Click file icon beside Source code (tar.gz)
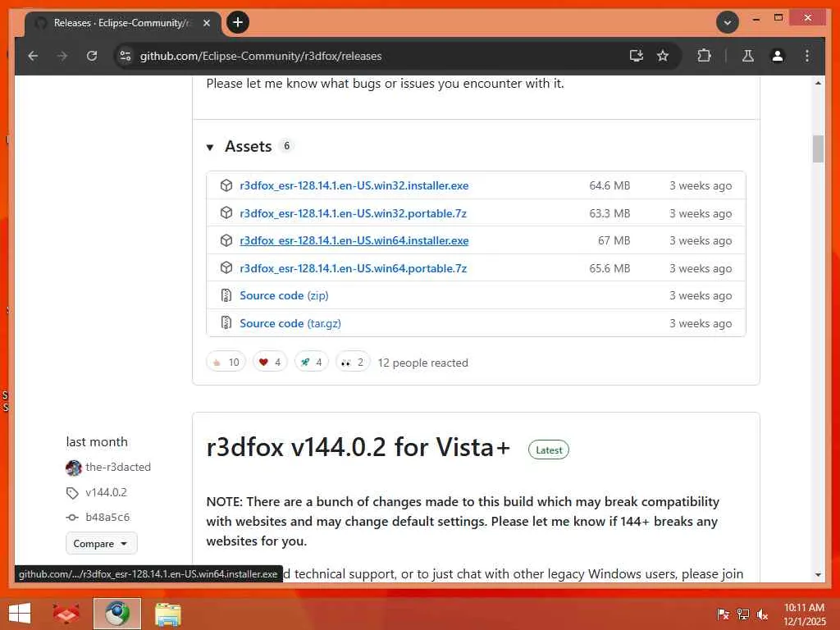This screenshot has height=630, width=840. pos(226,323)
